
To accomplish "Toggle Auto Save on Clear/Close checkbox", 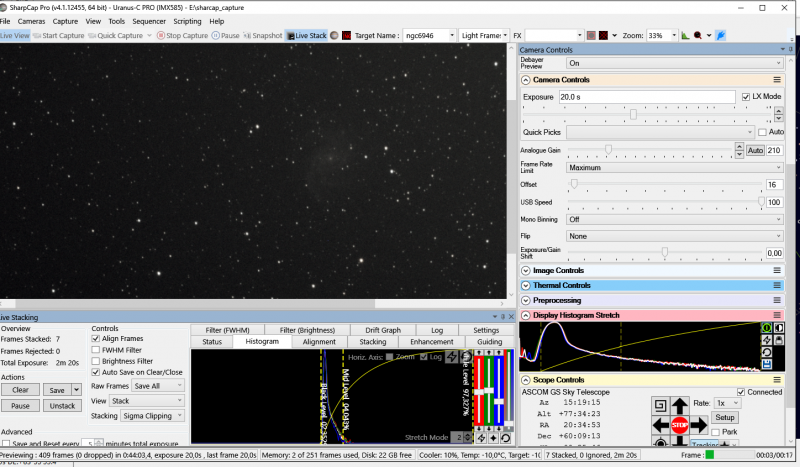I will [95, 372].
